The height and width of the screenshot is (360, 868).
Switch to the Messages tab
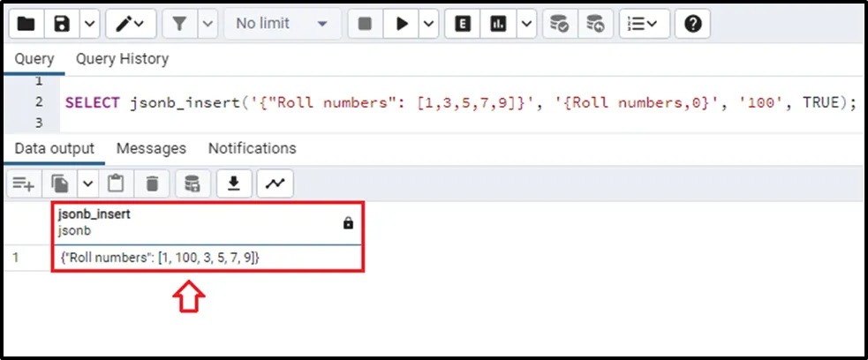point(151,148)
